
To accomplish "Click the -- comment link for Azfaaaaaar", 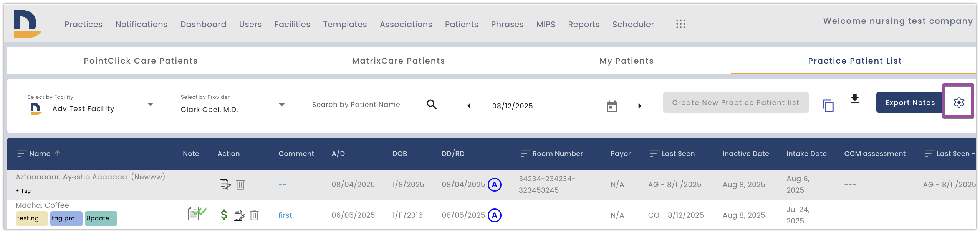I will [282, 184].
